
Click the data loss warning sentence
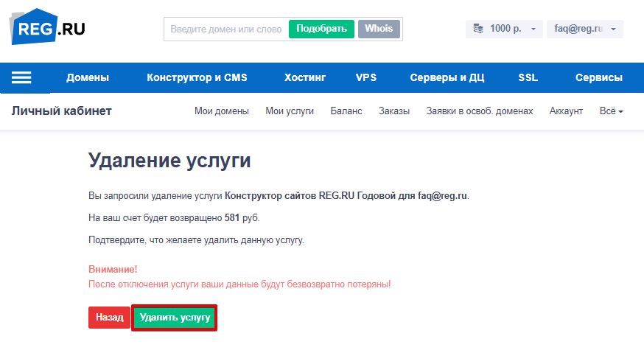coord(239,284)
